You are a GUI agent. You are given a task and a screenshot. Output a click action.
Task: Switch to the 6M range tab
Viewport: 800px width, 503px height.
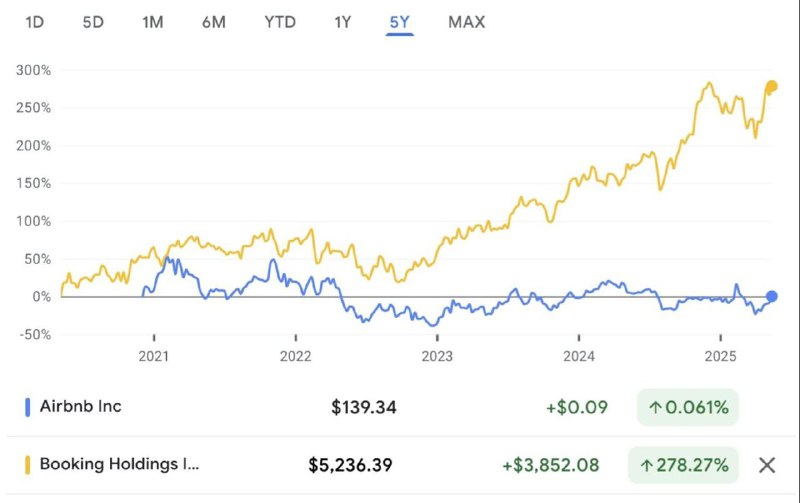214,22
